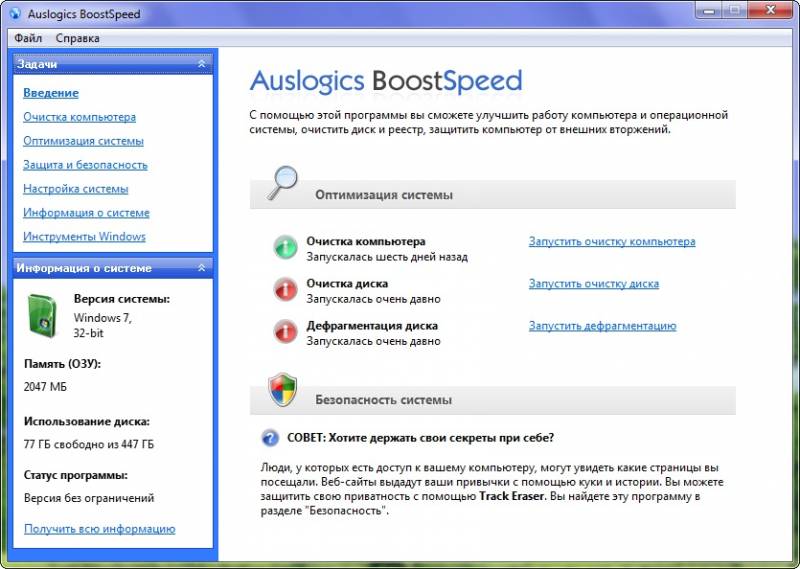Click the Дефрагментация диска heading text
Viewport: 800px width, 569px height.
(372, 326)
